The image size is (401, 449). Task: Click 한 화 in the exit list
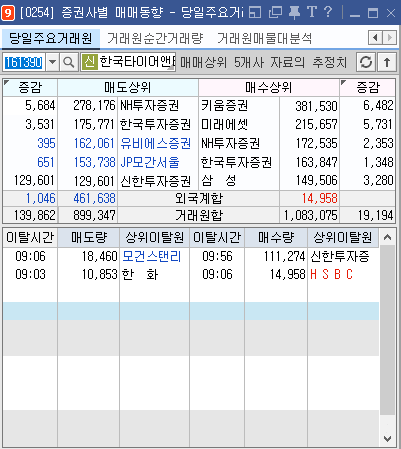tap(140, 274)
